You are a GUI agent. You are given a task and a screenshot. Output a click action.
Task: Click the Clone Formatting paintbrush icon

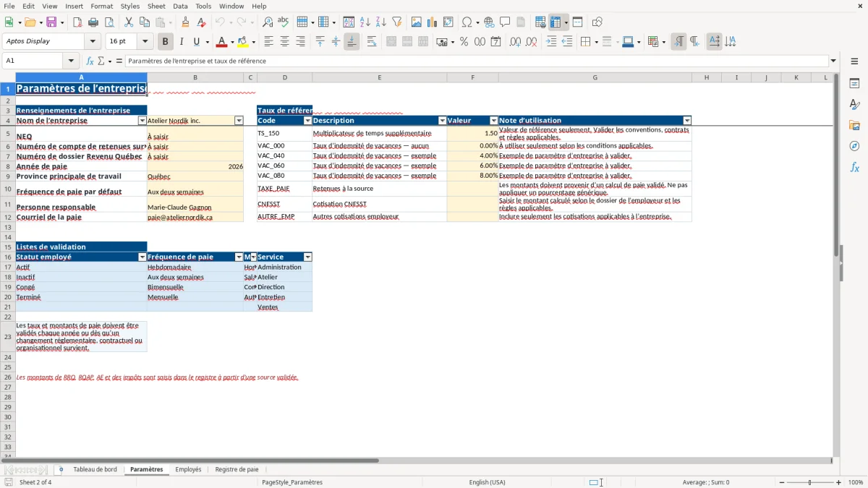[x=186, y=22]
